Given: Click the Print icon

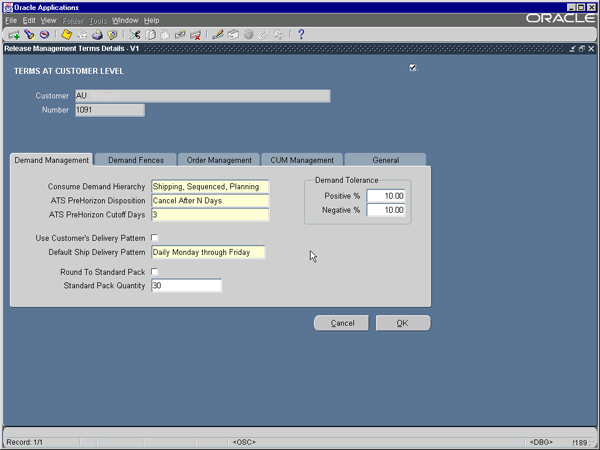Looking at the screenshot, I should [x=97, y=35].
